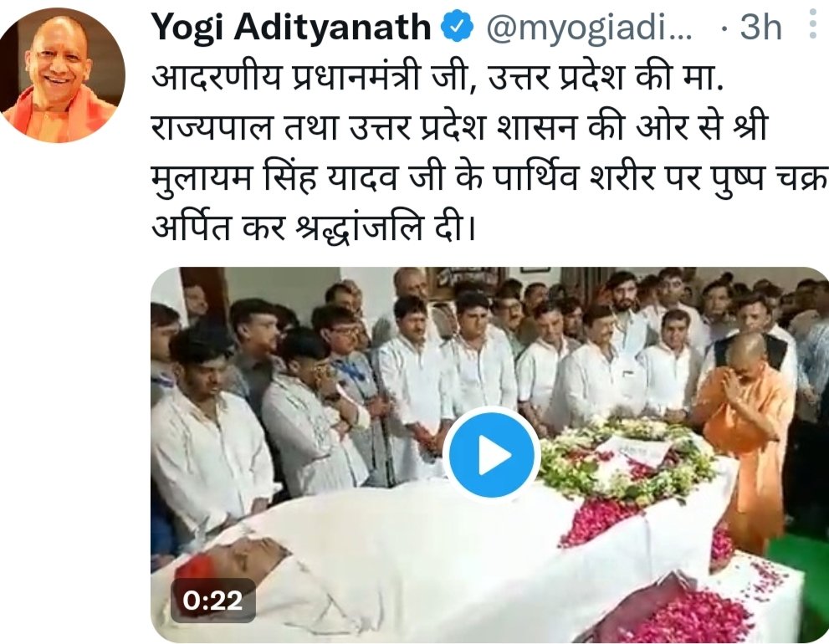Click the line राज्यपाल तथा उत्तर प्रदेश शासन
The height and width of the screenshot is (644, 829).
(x=459, y=129)
